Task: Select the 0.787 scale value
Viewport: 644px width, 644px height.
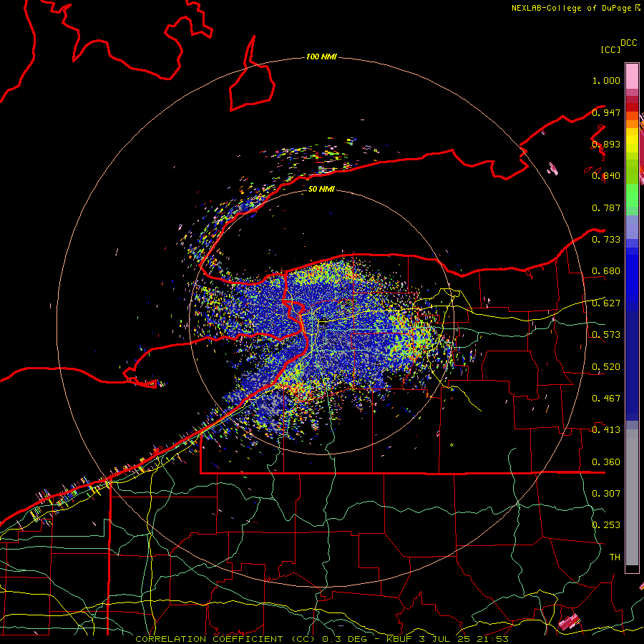Action: pyautogui.click(x=606, y=208)
